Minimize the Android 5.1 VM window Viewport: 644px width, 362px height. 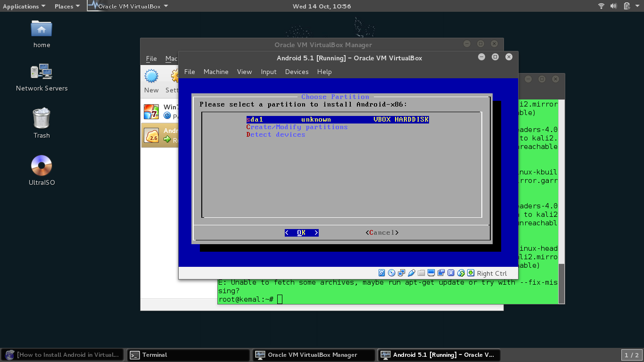[x=481, y=57]
